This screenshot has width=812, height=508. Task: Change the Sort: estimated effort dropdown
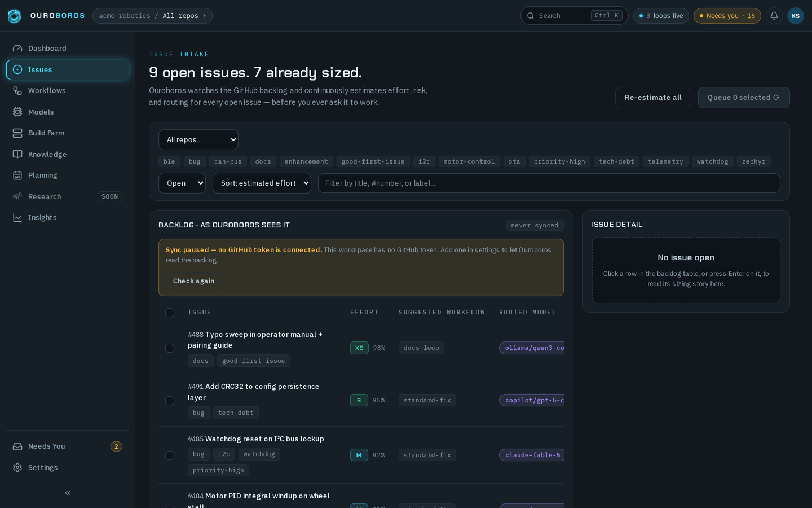click(262, 183)
